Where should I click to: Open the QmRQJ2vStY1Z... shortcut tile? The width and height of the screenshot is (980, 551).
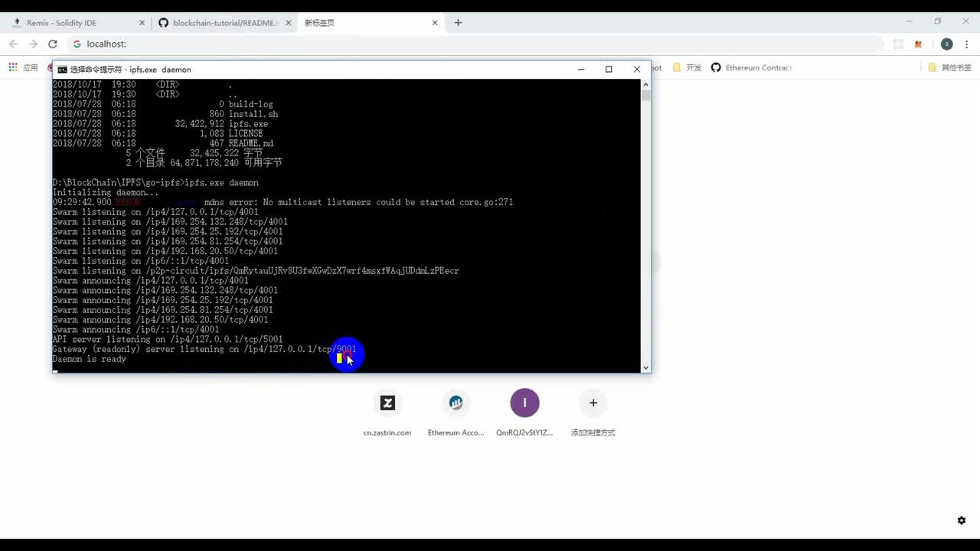tap(524, 413)
